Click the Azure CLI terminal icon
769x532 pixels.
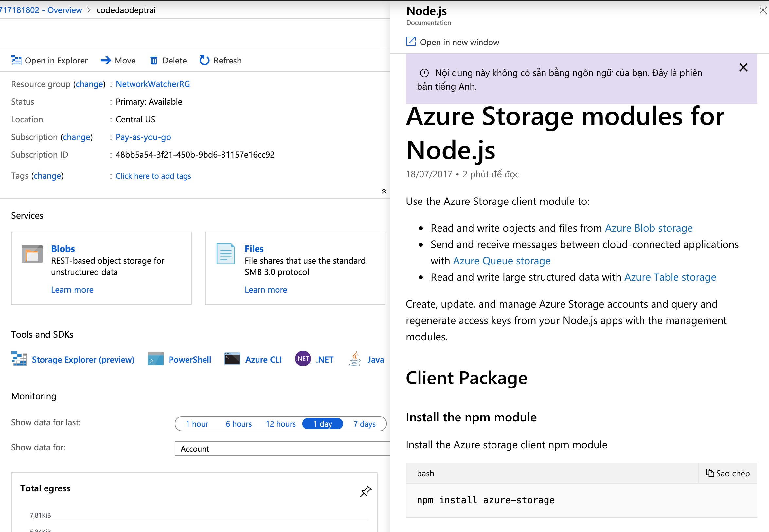[x=232, y=359]
